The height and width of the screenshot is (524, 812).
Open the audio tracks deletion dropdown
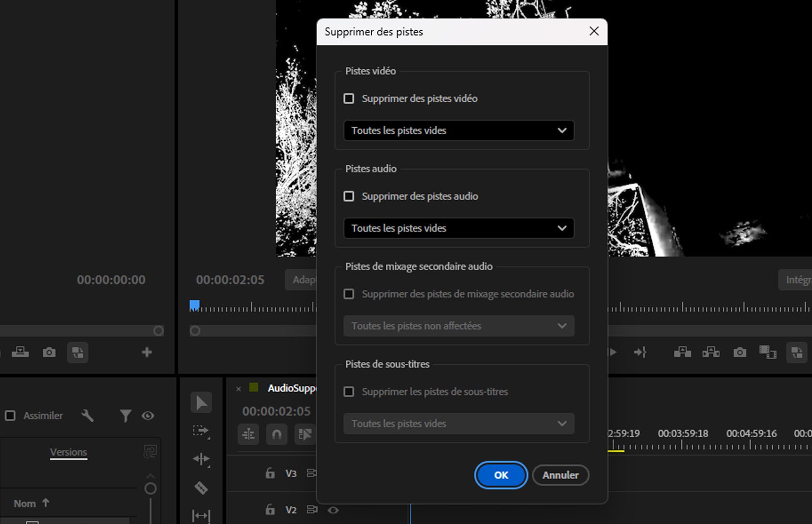[x=458, y=228]
